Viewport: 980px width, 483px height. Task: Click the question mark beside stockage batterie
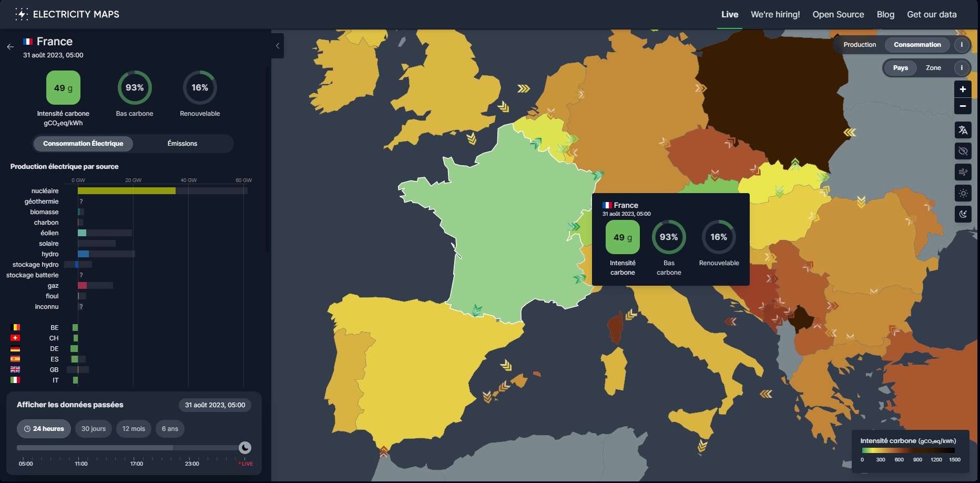tap(81, 275)
